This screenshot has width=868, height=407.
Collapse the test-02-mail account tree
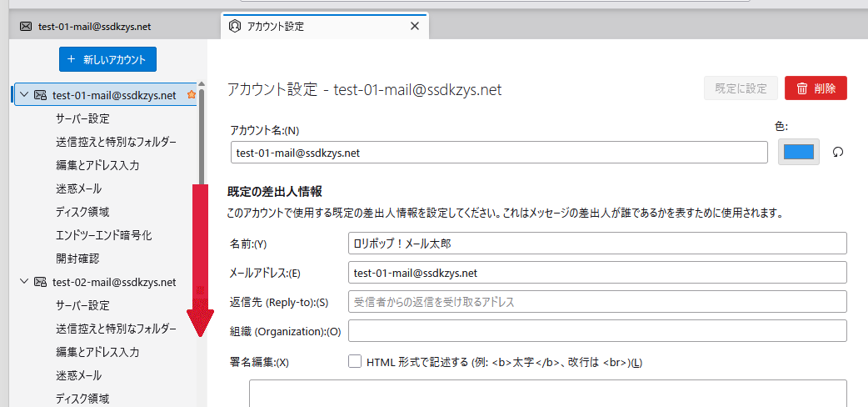(23, 282)
